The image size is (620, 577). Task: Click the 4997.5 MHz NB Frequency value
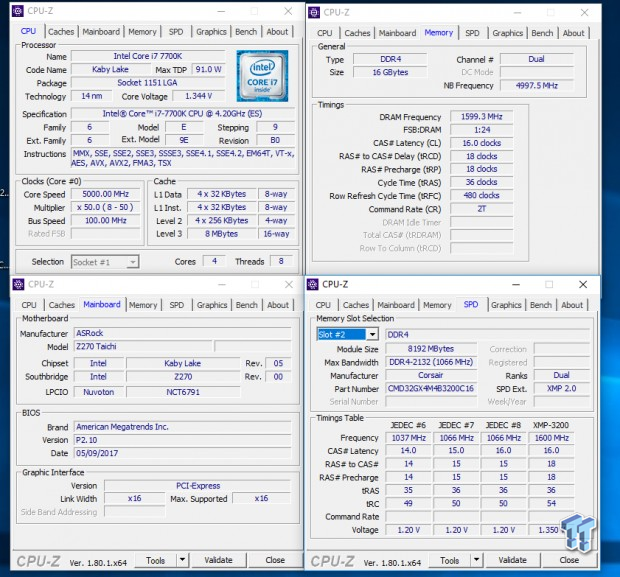(x=537, y=85)
